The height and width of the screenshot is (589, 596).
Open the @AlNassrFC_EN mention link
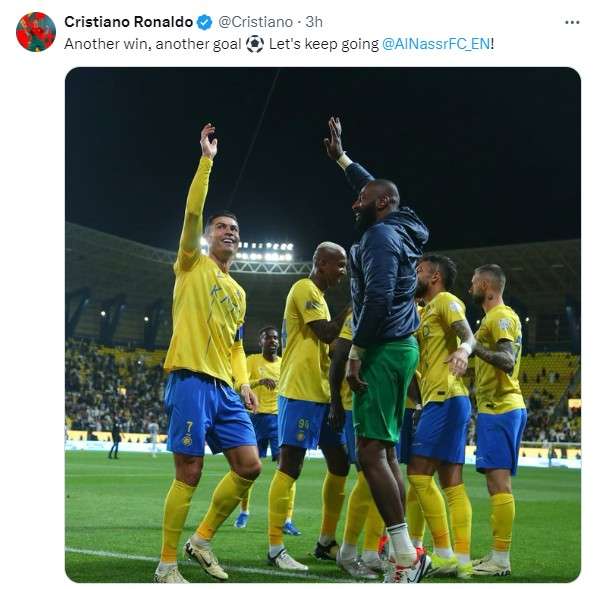point(436,44)
